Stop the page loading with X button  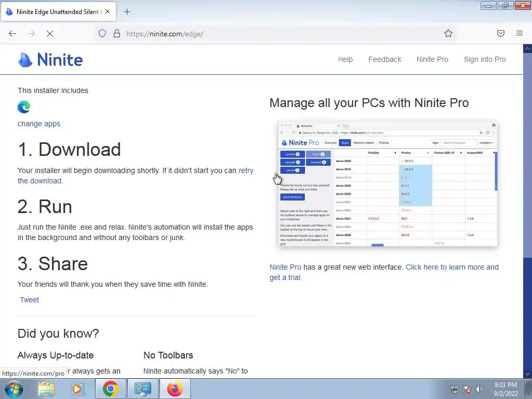click(x=49, y=34)
